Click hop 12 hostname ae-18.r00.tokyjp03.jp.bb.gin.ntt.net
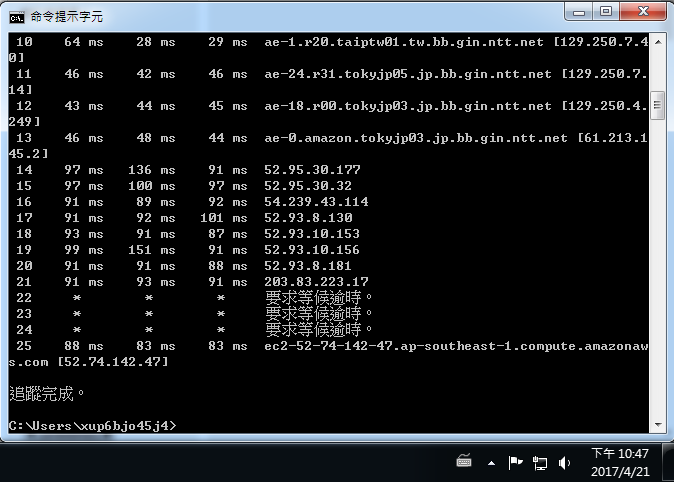This screenshot has height=483, width=674. click(x=407, y=106)
